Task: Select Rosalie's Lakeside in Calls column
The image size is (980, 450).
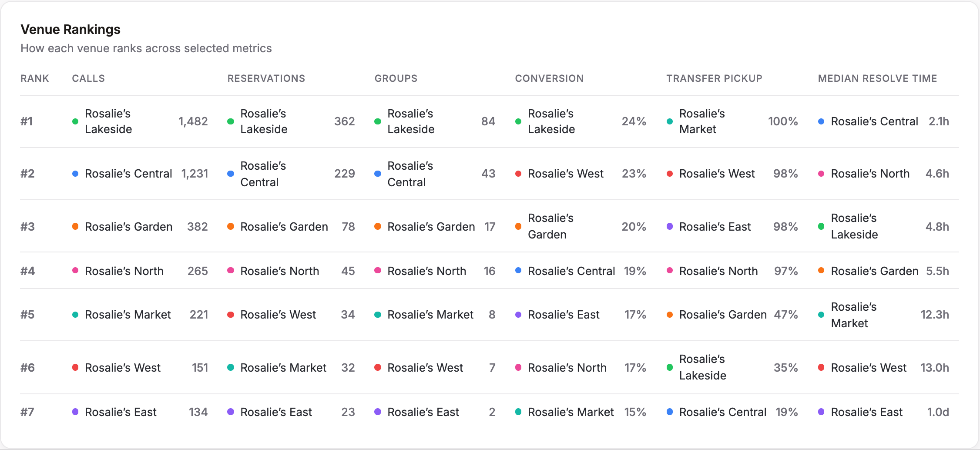Action: (x=108, y=121)
